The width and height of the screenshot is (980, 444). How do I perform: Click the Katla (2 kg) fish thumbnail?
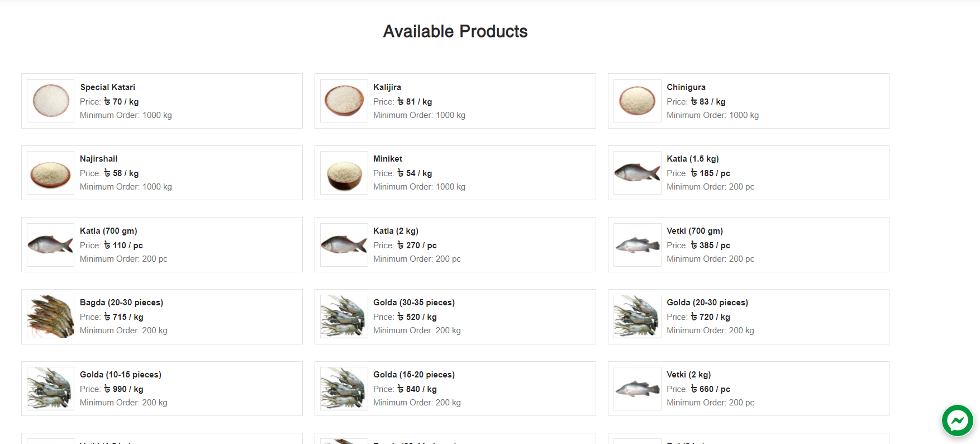click(x=344, y=245)
